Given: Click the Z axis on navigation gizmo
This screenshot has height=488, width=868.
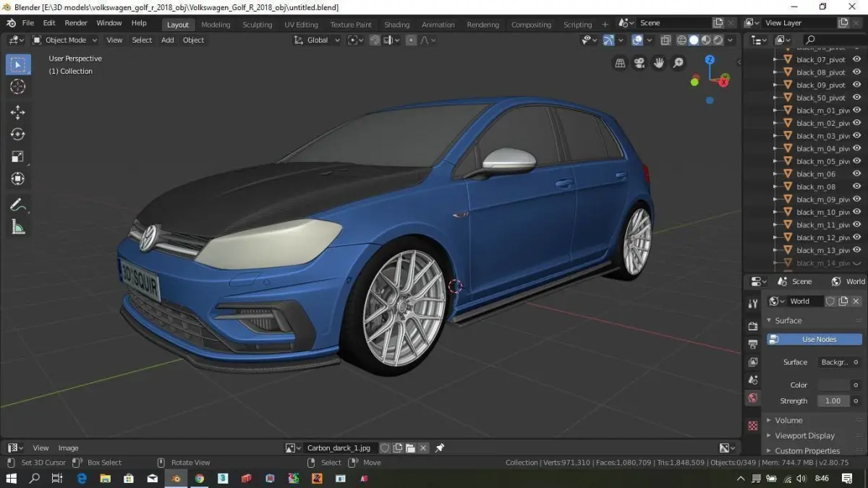Looking at the screenshot, I should point(710,59).
